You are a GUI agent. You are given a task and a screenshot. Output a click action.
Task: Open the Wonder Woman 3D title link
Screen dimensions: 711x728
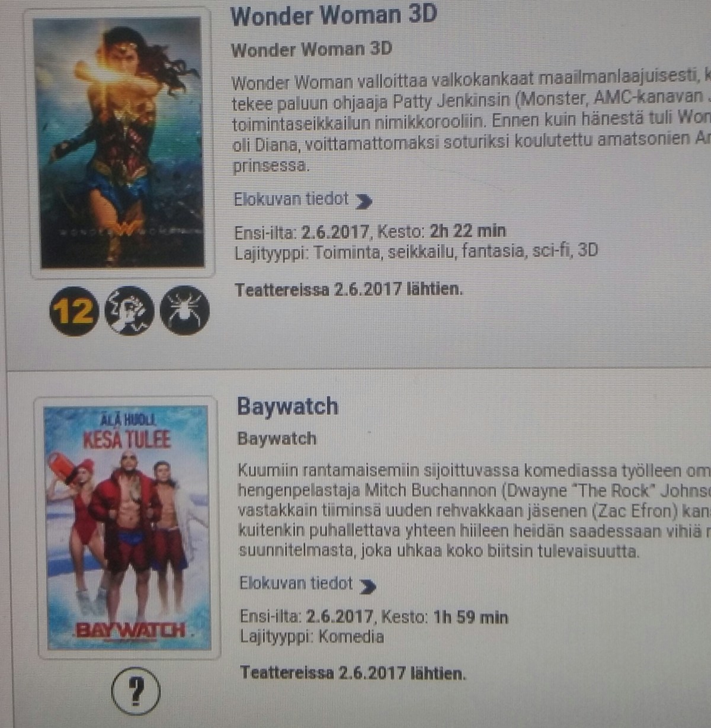334,16
